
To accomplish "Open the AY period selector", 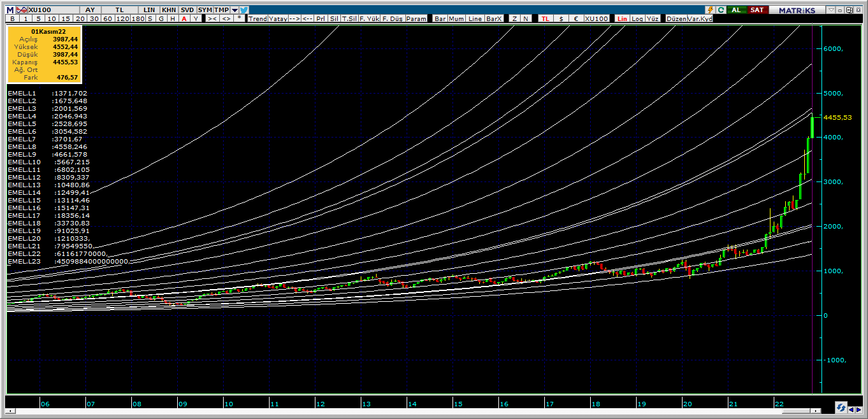I will tap(90, 10).
